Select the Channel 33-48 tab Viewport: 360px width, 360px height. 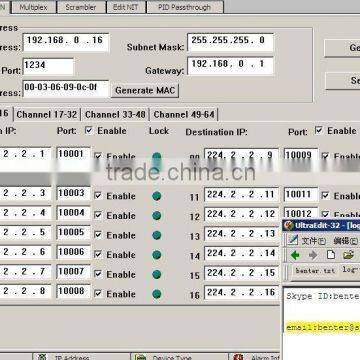(x=115, y=115)
